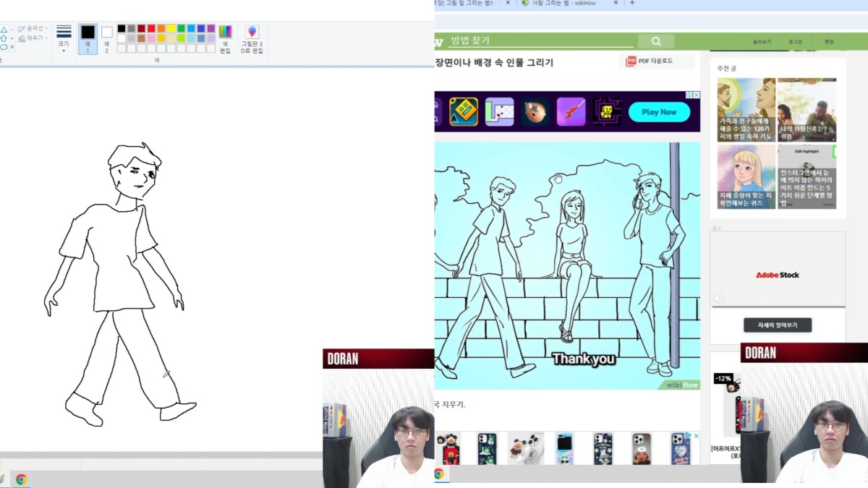Click the Play Now ad button

658,112
